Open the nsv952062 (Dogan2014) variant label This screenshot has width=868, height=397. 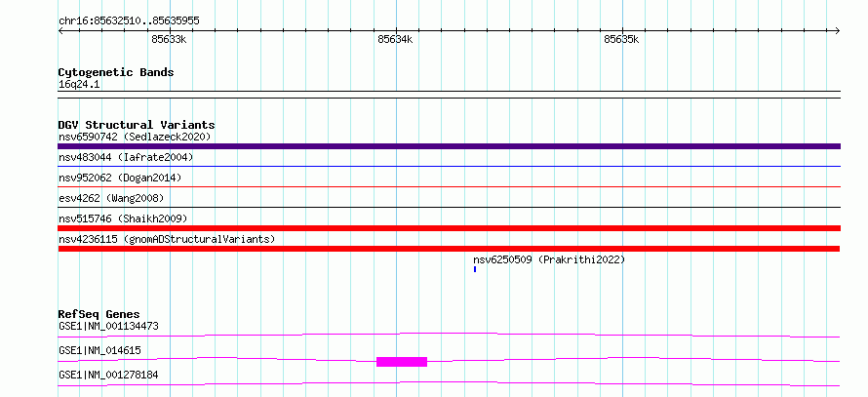120,178
